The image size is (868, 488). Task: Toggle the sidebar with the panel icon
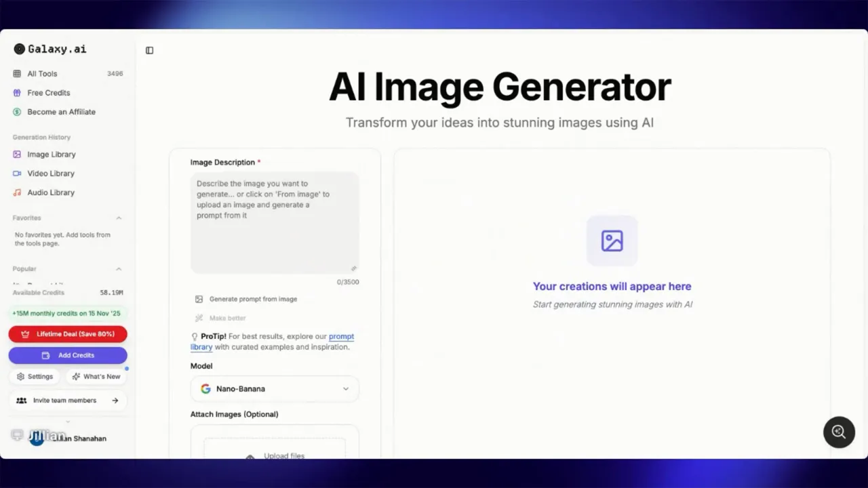[x=149, y=50]
